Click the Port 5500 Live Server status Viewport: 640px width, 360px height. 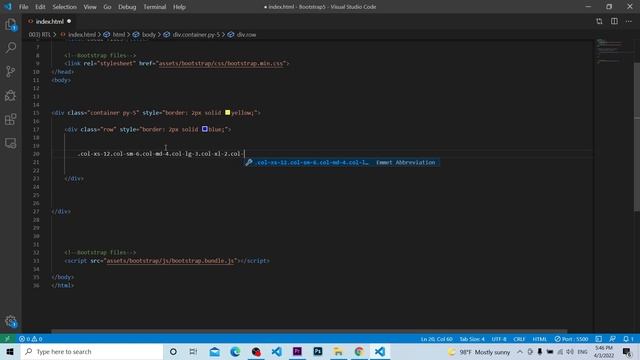point(571,339)
